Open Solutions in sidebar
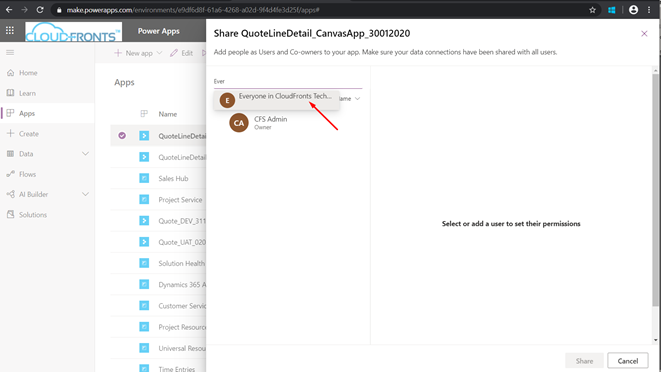This screenshot has width=661, height=372. coord(33,215)
